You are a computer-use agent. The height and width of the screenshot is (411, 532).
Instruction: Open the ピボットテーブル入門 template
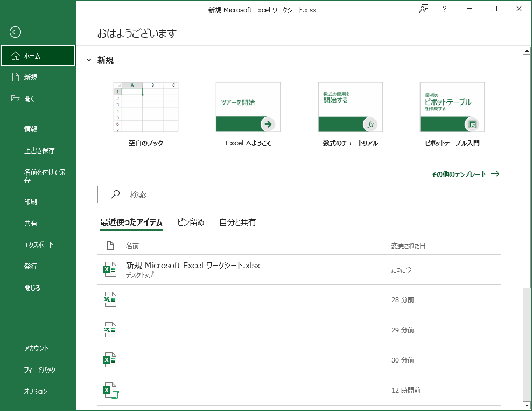[452, 107]
